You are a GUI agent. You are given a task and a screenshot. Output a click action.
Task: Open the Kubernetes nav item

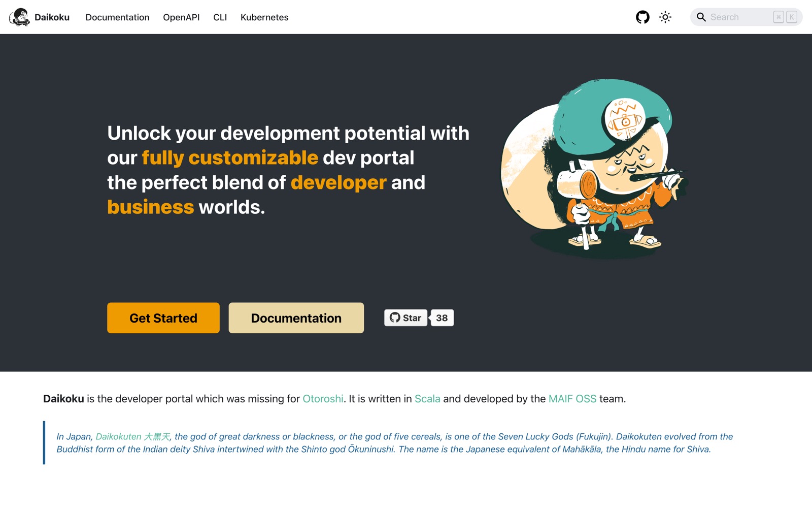click(x=264, y=17)
